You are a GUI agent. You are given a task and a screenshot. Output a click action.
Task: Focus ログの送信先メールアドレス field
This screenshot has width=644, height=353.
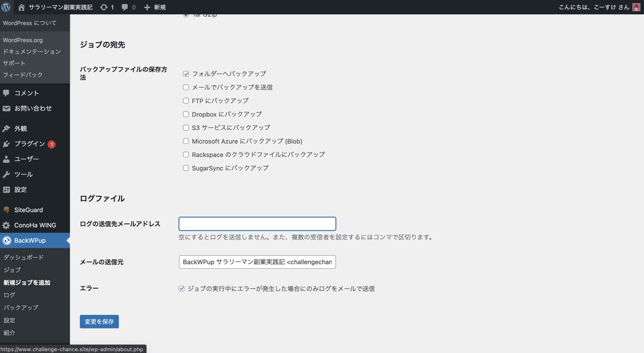point(257,224)
